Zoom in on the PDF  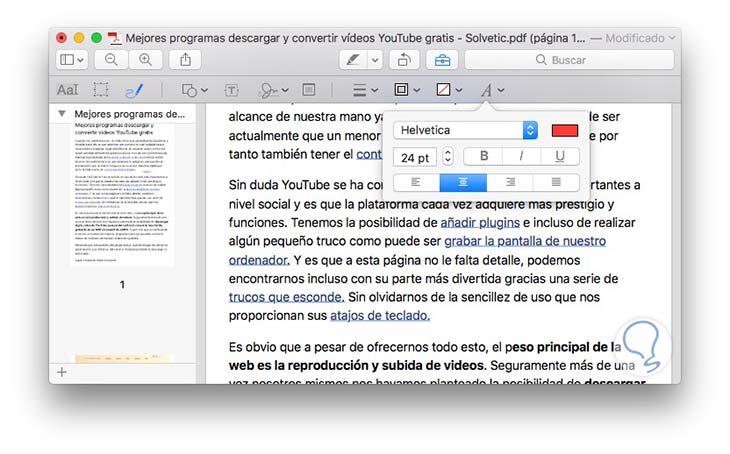pos(146,60)
